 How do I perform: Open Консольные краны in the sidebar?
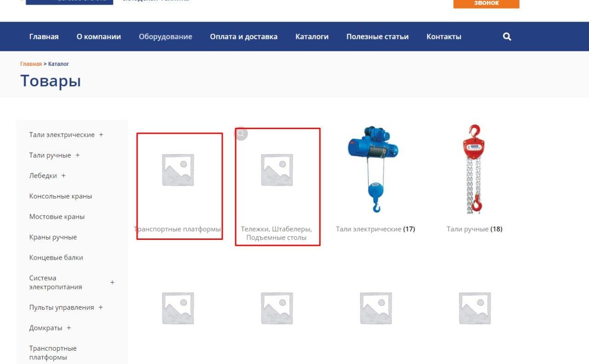point(61,196)
